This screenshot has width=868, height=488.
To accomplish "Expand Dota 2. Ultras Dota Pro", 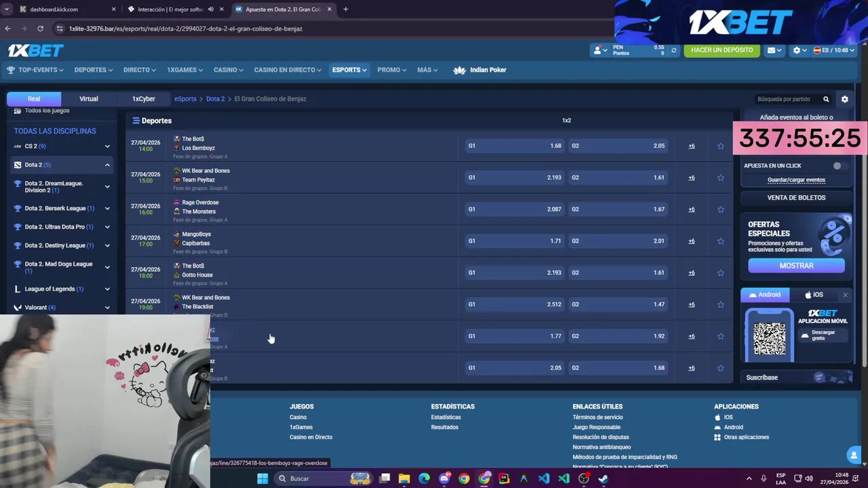I will [x=107, y=227].
